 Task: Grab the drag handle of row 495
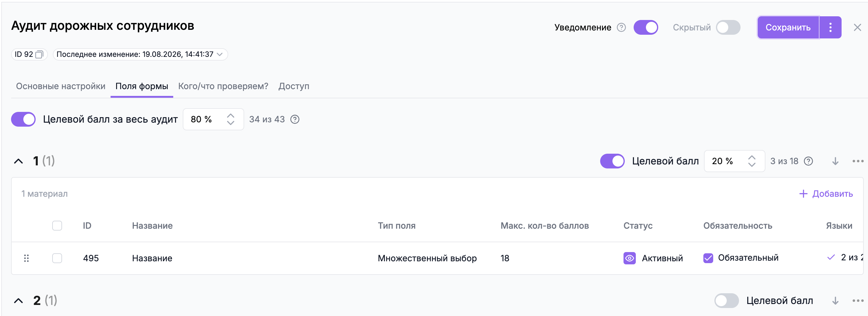pos(26,258)
